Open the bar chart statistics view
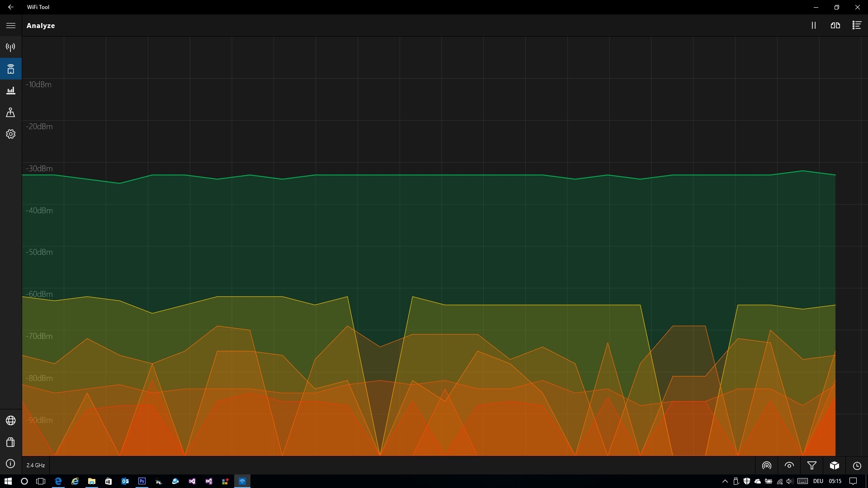 11,90
